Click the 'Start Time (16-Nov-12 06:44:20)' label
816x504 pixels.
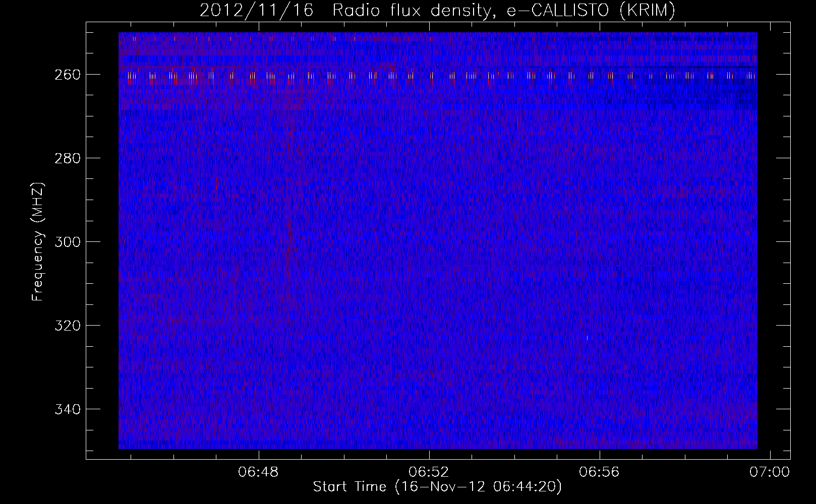point(437,487)
